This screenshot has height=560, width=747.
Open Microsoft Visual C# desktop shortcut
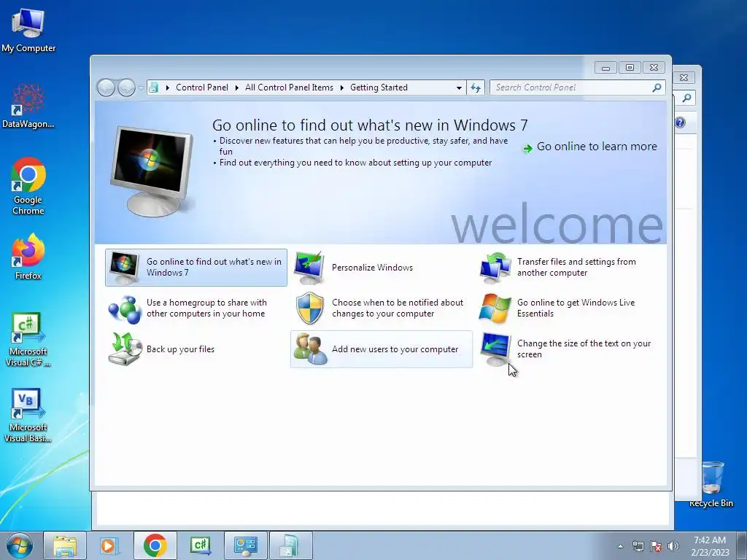point(28,340)
